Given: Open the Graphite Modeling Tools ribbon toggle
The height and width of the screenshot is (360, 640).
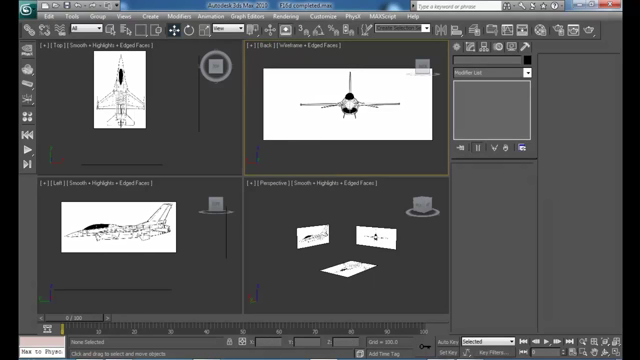Looking at the screenshot, I should pyautogui.click(x=491, y=30).
